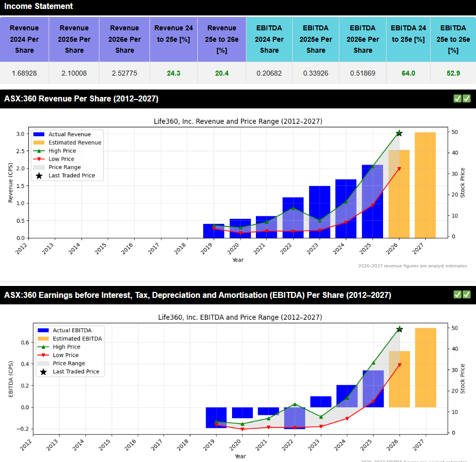
Task: Click the left green checkmark in Revenue Per Share header
Action: 458,98
